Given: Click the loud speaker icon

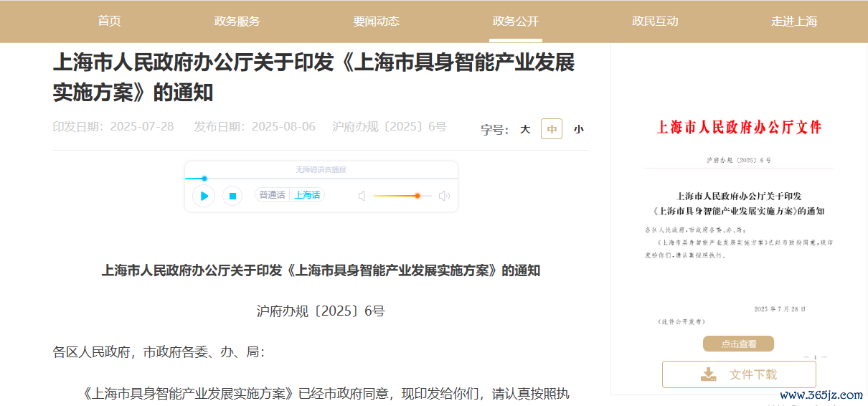Looking at the screenshot, I should pos(444,196).
